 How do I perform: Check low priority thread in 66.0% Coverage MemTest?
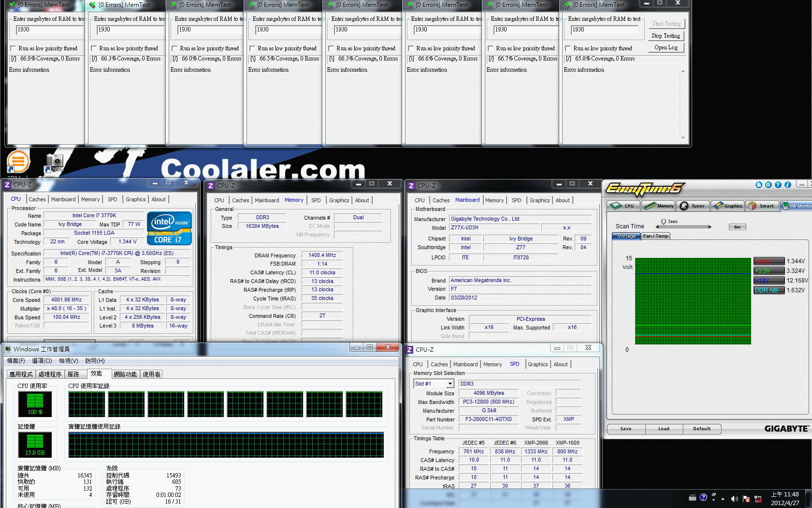pyautogui.click(x=175, y=48)
